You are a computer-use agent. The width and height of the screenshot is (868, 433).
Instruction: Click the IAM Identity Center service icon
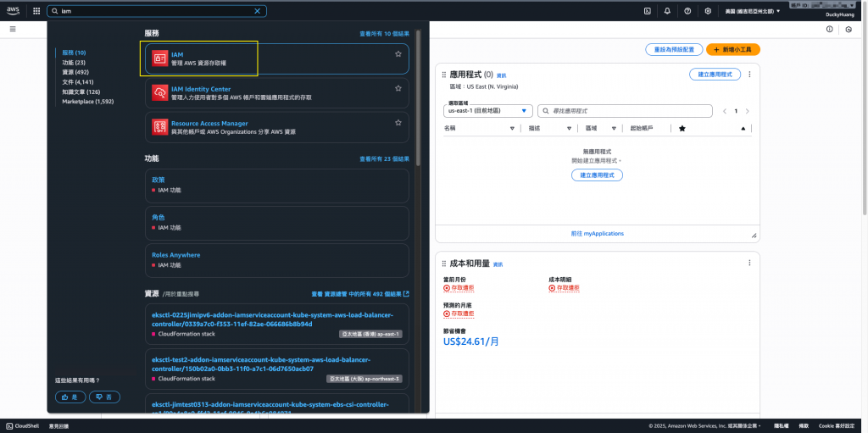[x=160, y=93]
